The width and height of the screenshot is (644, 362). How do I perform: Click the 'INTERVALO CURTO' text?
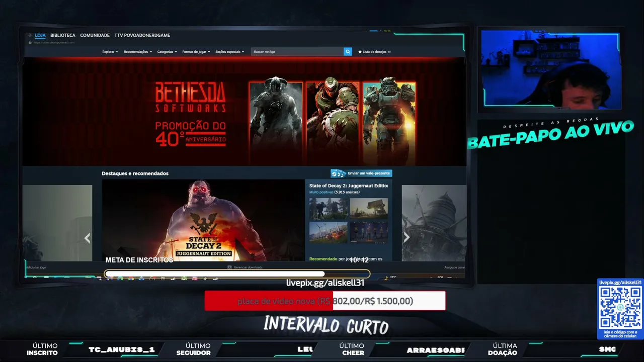(x=326, y=325)
